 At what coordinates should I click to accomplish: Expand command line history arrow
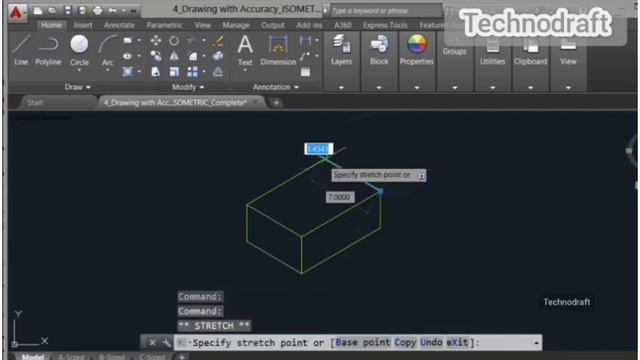click(x=536, y=343)
